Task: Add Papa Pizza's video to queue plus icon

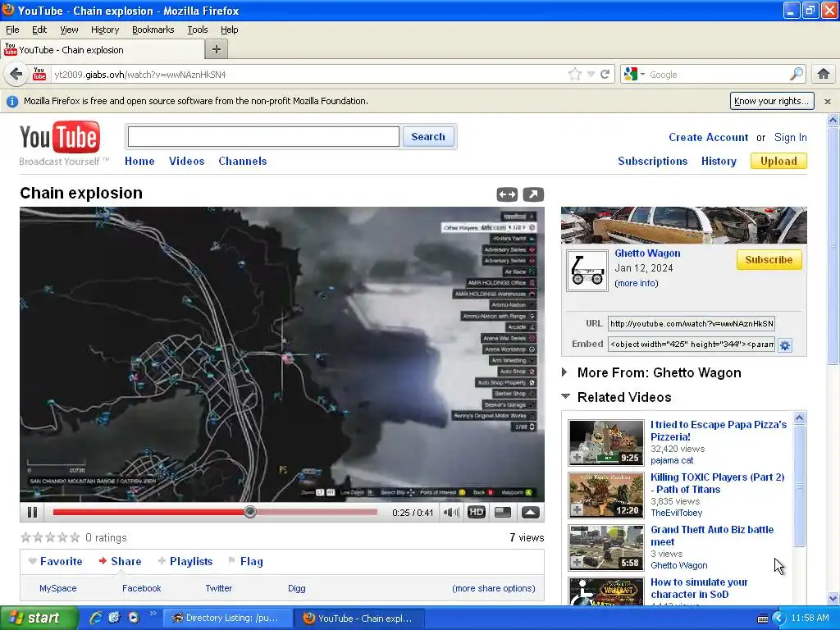Action: point(577,458)
